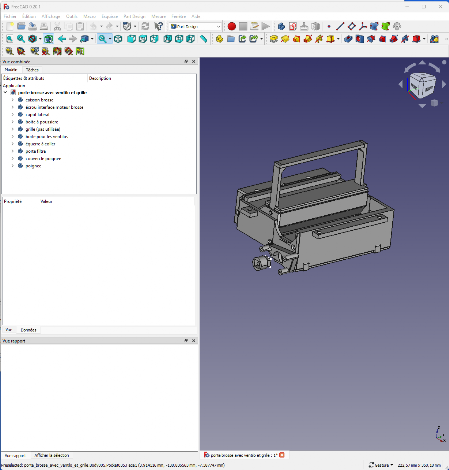Viewport: 449px width, 470px height.
Task: Create a new body icon
Action: pyautogui.click(x=281, y=26)
